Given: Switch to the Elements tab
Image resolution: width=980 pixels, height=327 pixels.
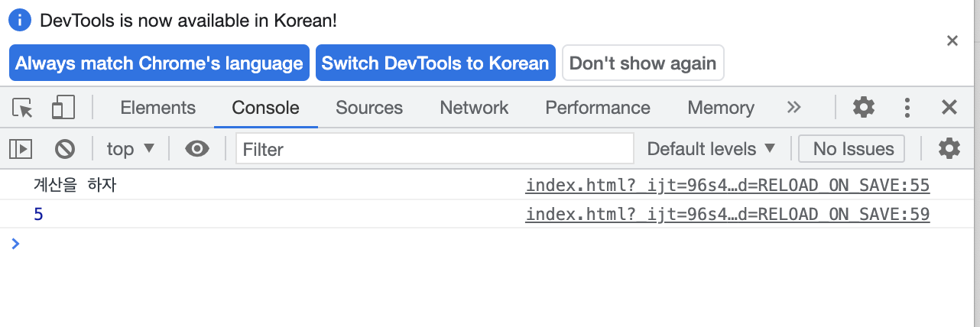Looking at the screenshot, I should pyautogui.click(x=158, y=108).
